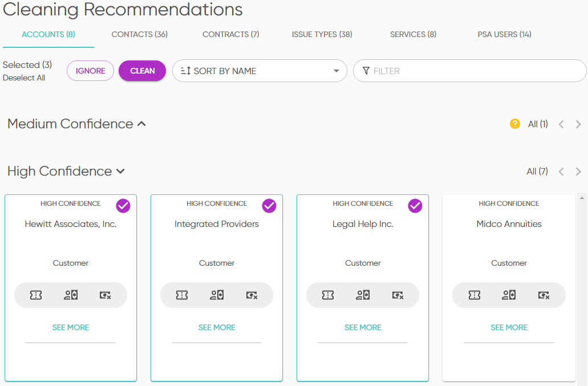This screenshot has height=386, width=588.
Task: Click Deselect All link
Action: (x=24, y=78)
